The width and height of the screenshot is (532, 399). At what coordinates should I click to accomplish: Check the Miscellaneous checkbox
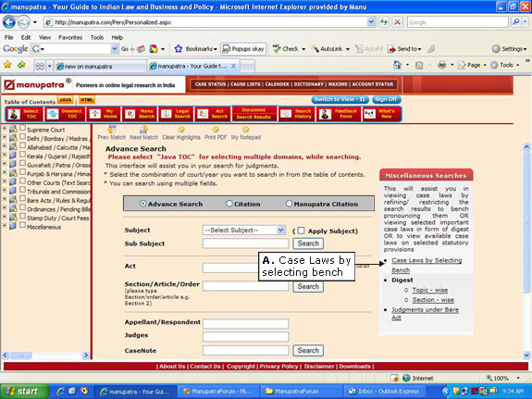point(23,225)
